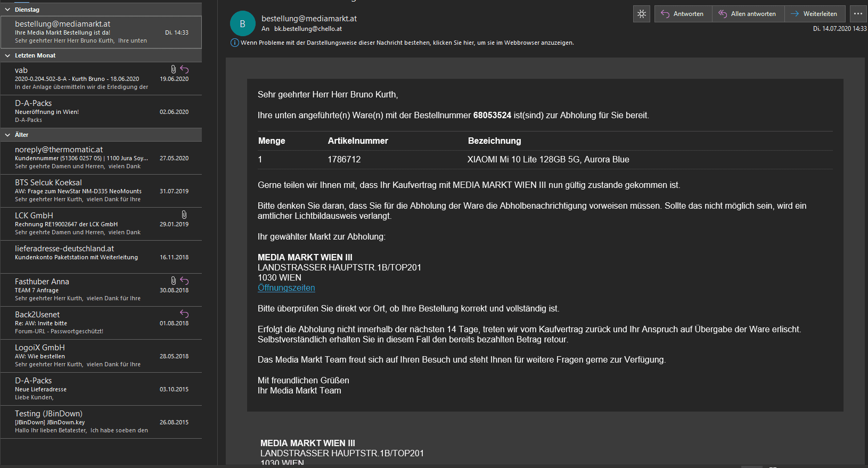This screenshot has height=468, width=868.
Task: Open D-A-Packs Neue Lieferadresse email
Action: click(101, 389)
